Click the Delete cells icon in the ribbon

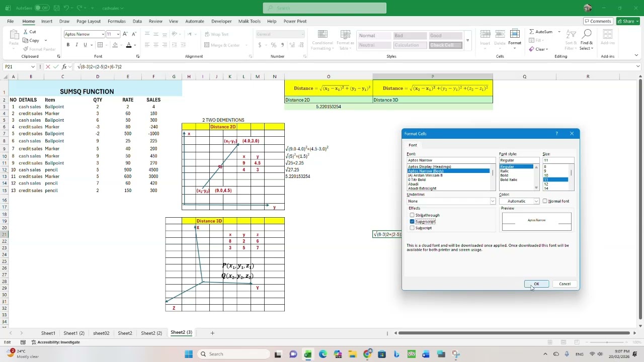[x=500, y=34]
